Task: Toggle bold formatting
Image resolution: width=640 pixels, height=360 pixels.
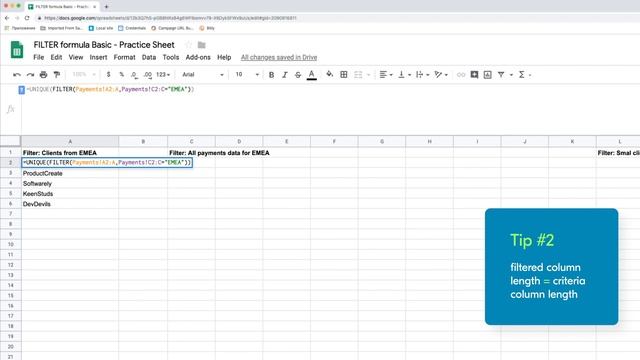Action: tap(271, 75)
